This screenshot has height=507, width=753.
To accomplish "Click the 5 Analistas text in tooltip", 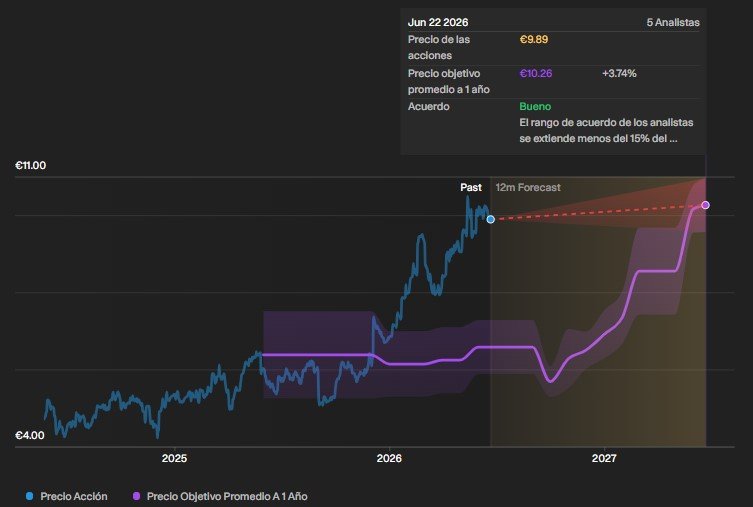I will click(x=673, y=22).
